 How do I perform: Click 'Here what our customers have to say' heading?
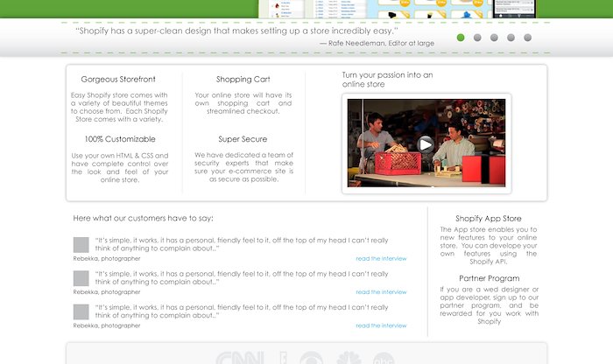(143, 219)
